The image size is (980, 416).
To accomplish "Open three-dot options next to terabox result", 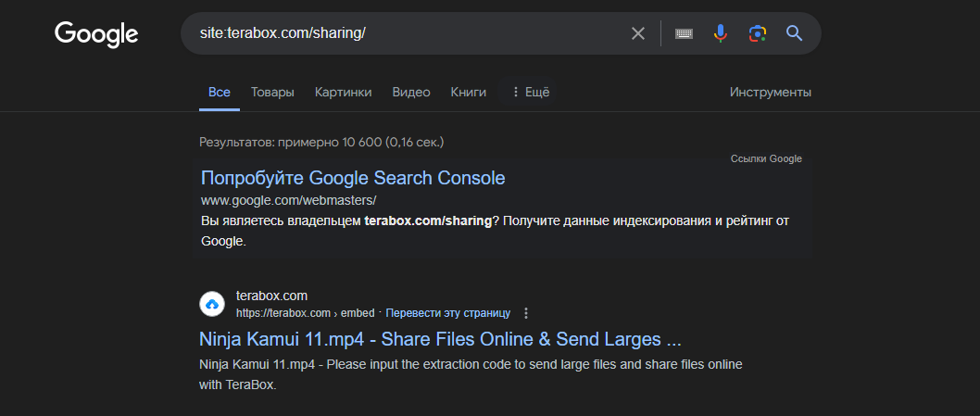I will click(525, 313).
